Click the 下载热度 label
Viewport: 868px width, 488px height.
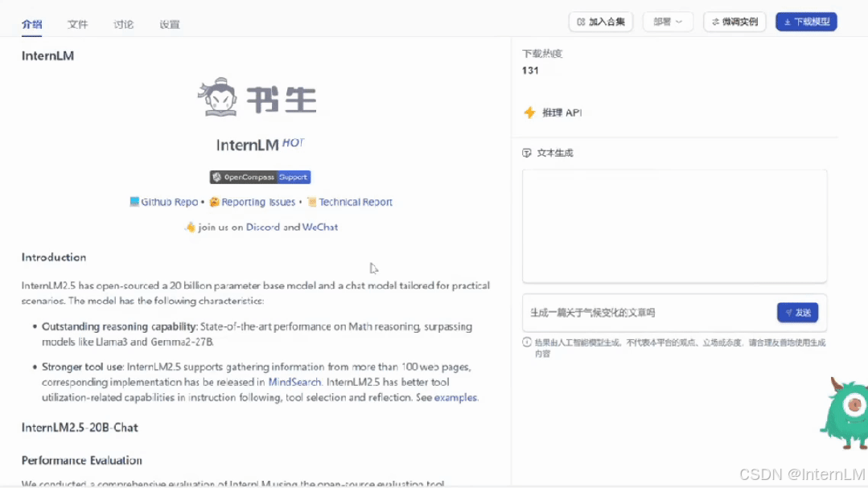(x=542, y=54)
